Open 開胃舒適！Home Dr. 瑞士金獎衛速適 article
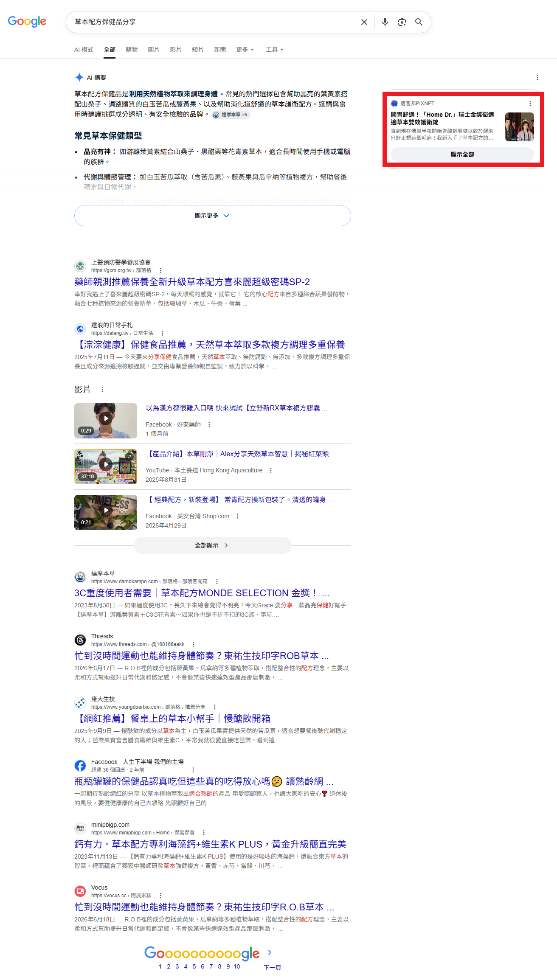The width and height of the screenshot is (557, 980). click(x=442, y=118)
